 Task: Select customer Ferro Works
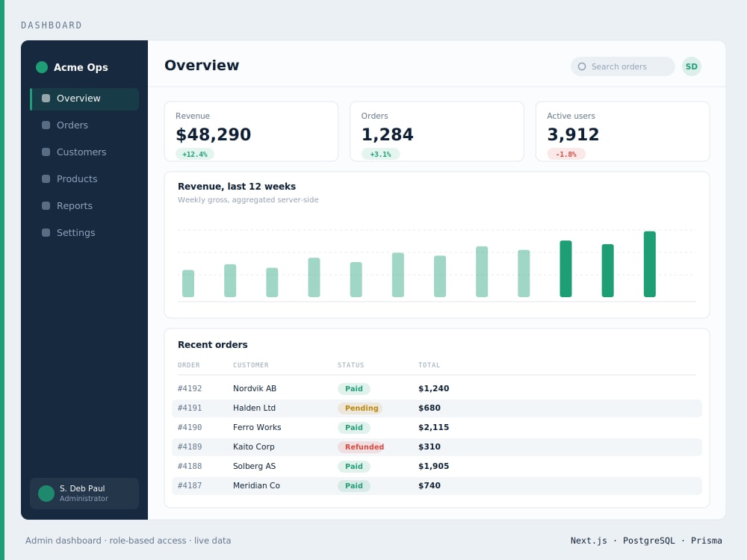click(257, 428)
